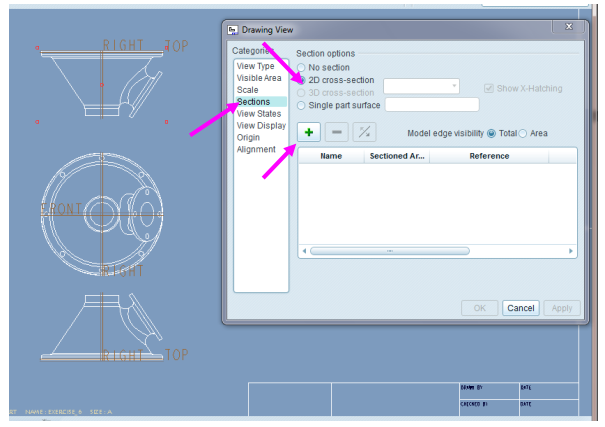Set model edge visibility to Area

[x=523, y=133]
